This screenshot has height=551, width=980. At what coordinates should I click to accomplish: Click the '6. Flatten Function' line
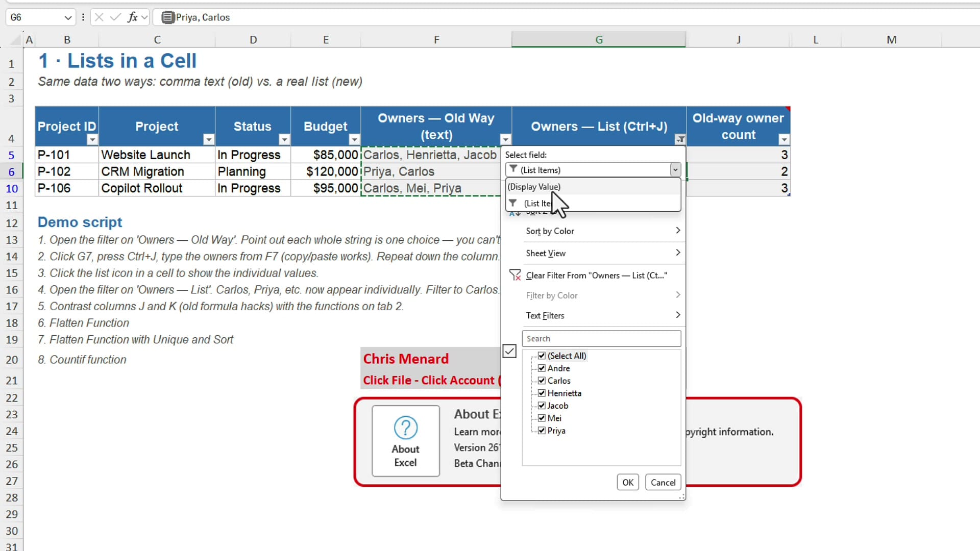pyautogui.click(x=83, y=323)
